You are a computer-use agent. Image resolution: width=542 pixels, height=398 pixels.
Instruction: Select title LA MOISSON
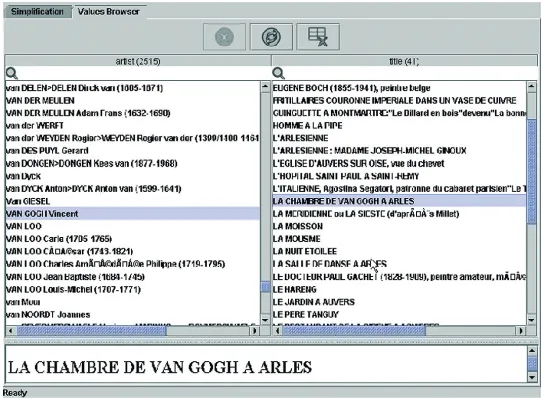pyautogui.click(x=399, y=226)
